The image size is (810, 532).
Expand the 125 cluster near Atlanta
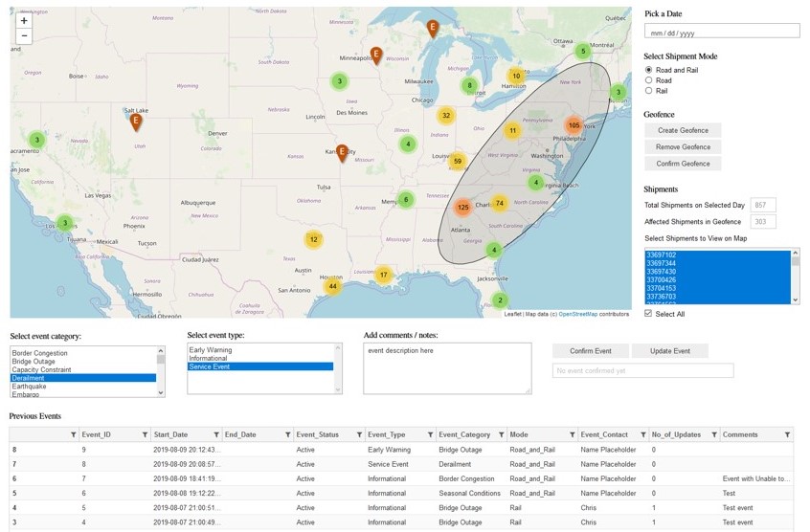click(462, 208)
